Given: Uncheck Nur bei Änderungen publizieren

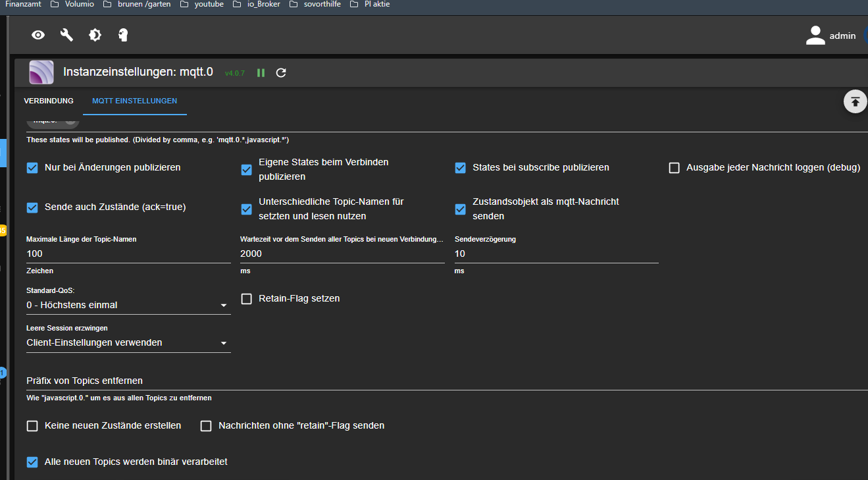Looking at the screenshot, I should tap(32, 168).
